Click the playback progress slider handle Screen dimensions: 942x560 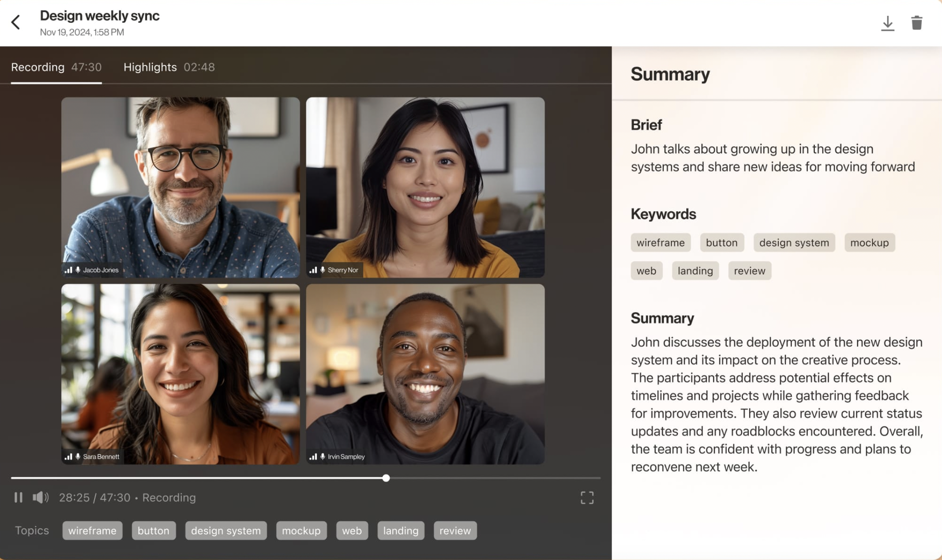386,478
